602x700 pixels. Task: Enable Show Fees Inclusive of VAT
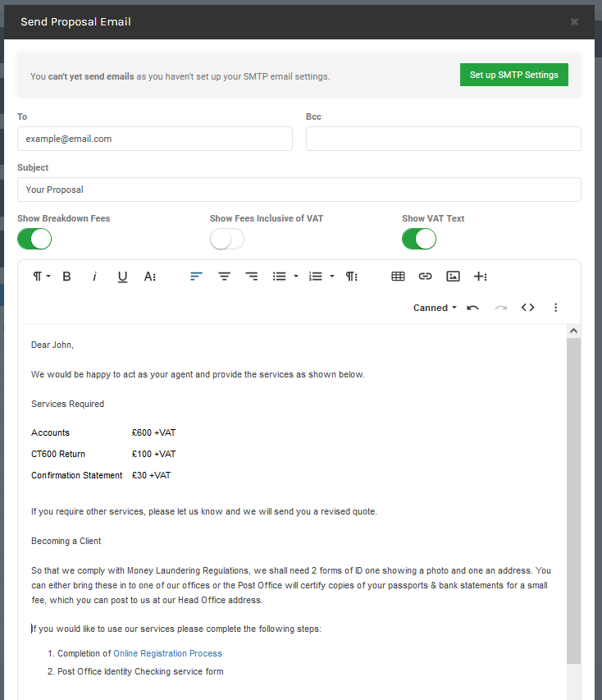227,239
